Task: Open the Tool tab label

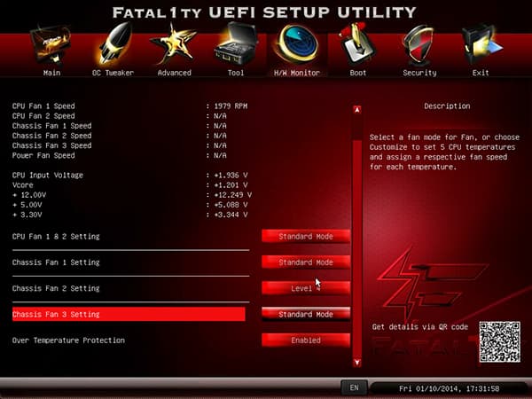Action: click(236, 73)
